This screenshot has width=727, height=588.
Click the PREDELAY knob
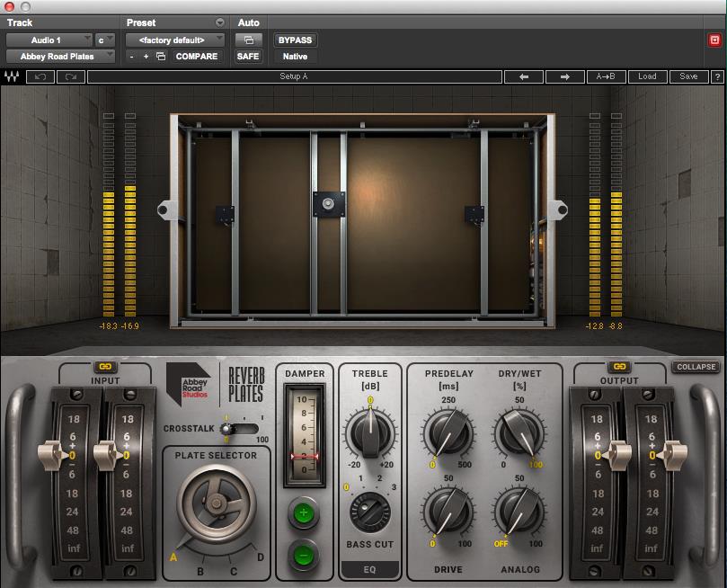click(448, 433)
